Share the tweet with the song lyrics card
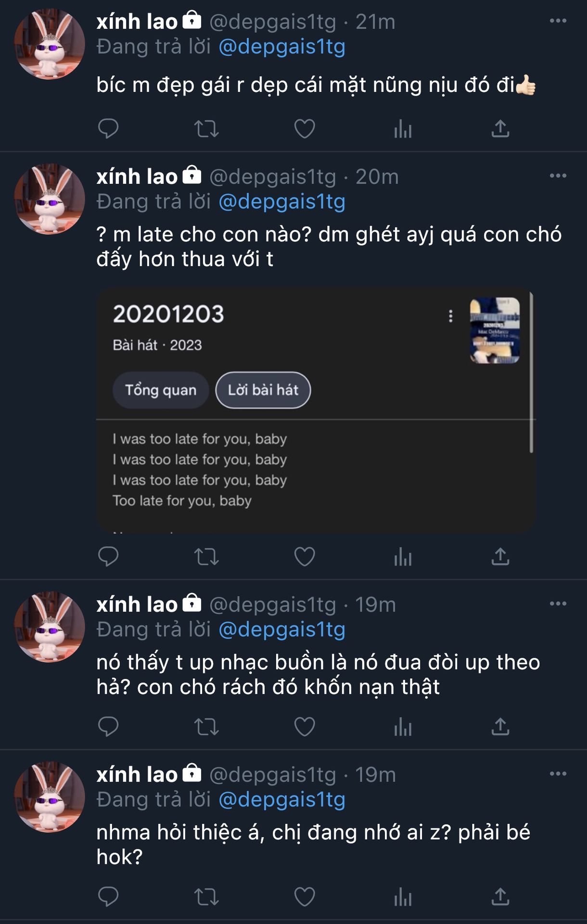Screen dimensions: 587x924 pos(500,557)
